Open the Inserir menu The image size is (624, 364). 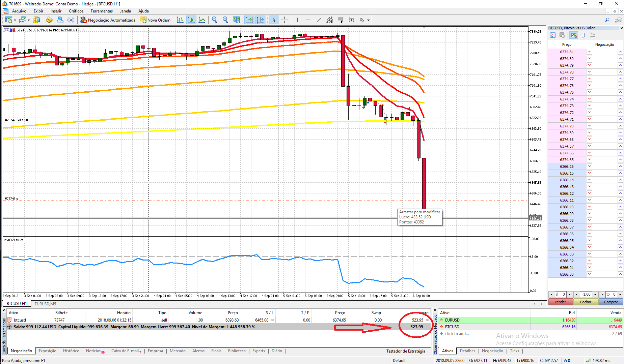(x=56, y=11)
